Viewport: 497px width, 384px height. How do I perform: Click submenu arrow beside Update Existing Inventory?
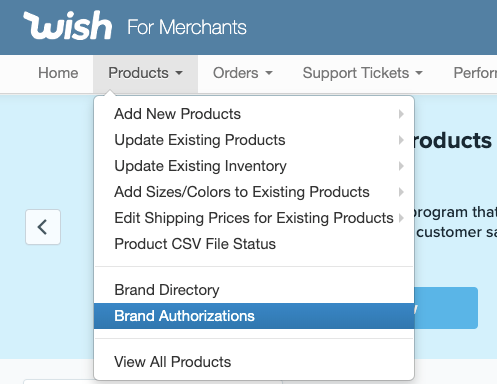click(x=401, y=166)
